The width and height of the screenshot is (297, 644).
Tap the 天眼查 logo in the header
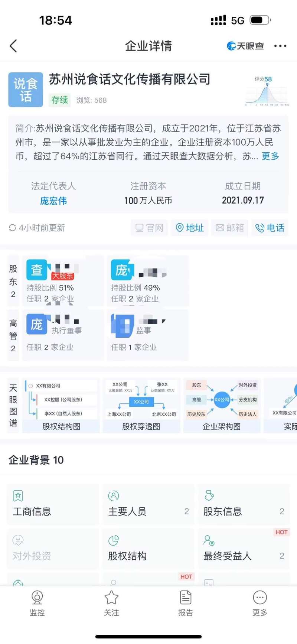click(x=245, y=46)
